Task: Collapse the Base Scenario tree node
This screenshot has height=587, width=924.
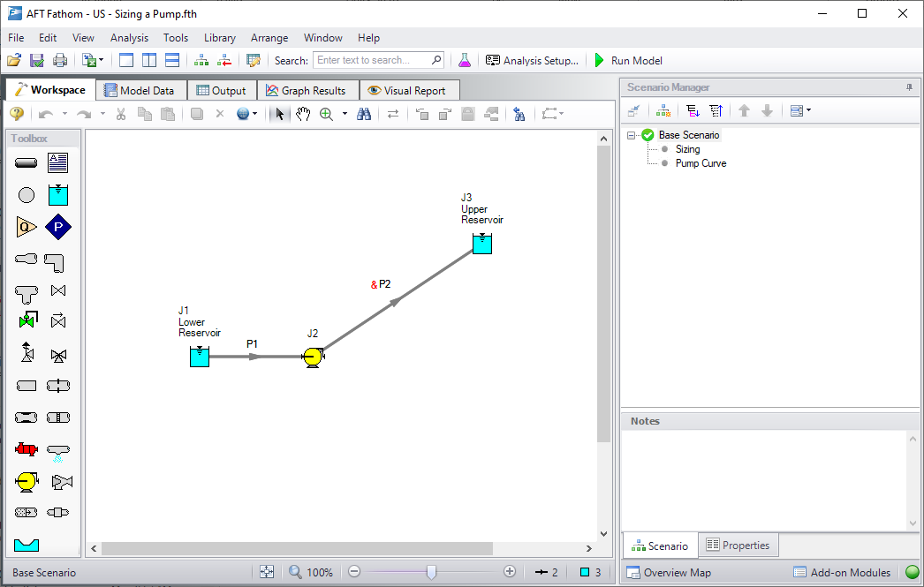Action: [632, 135]
